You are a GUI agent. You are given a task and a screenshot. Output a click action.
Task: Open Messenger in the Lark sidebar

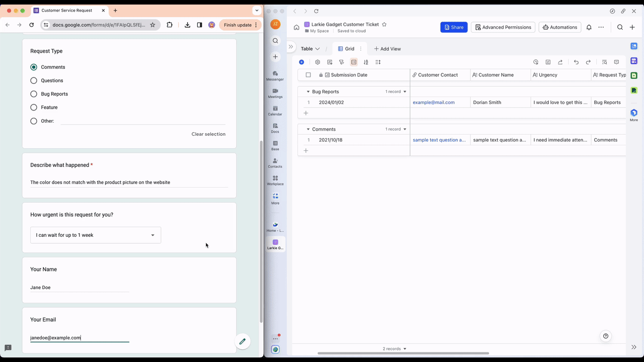(x=275, y=75)
